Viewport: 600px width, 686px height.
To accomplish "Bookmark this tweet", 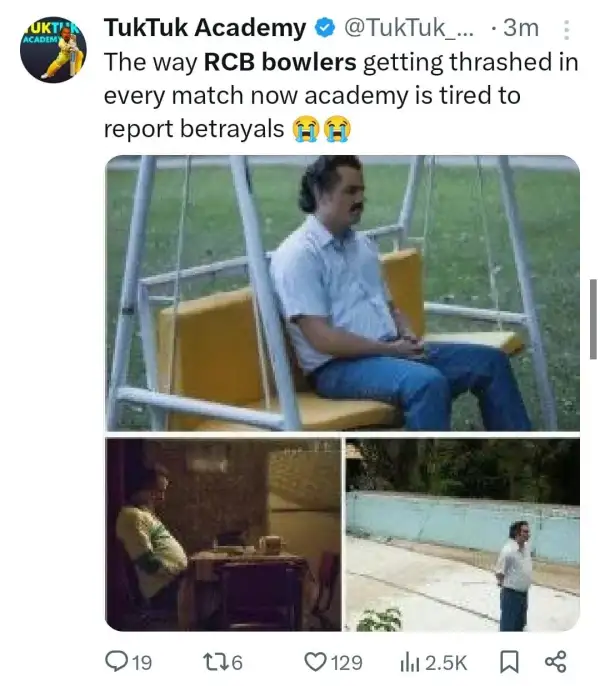I will point(509,662).
